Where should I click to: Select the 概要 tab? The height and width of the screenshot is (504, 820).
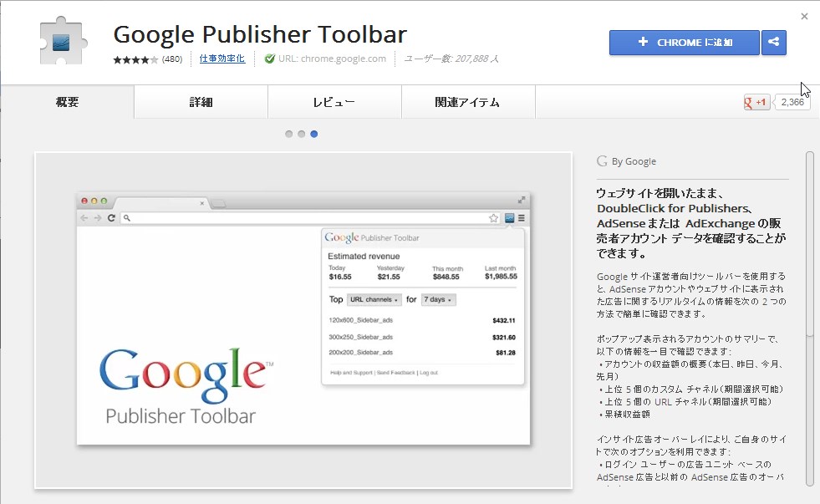coord(68,102)
